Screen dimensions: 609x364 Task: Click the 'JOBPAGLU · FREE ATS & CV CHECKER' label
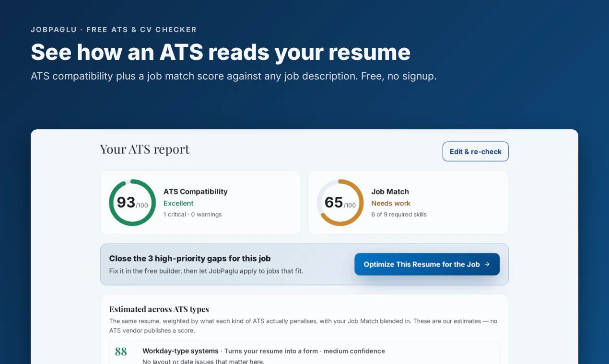point(114,30)
